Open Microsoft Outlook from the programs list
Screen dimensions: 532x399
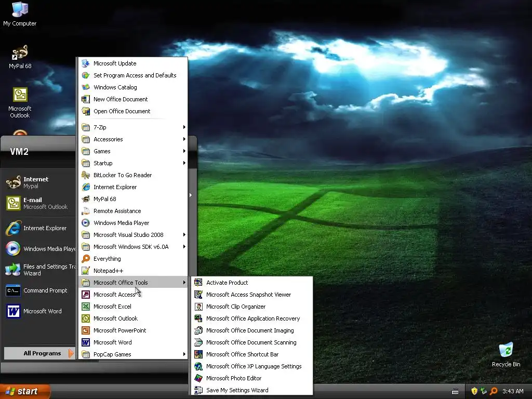click(x=133, y=318)
